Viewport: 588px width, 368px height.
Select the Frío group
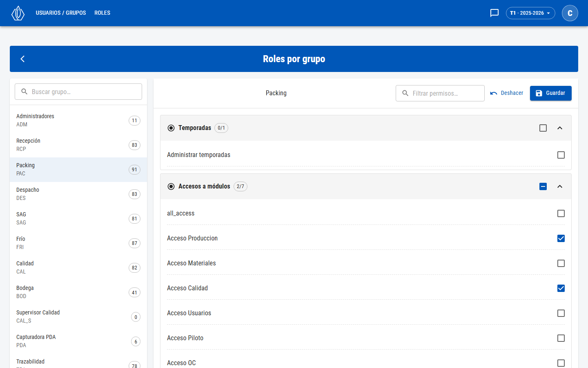click(x=78, y=243)
